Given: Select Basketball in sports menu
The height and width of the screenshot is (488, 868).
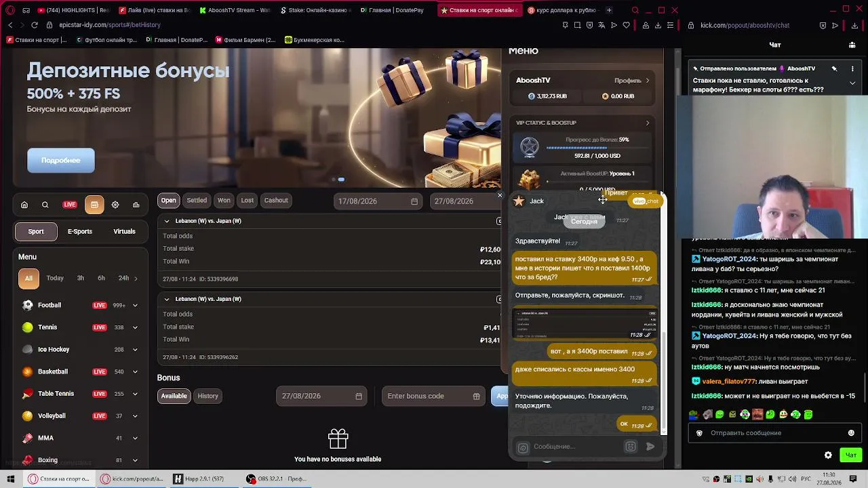Looking at the screenshot, I should [53, 371].
